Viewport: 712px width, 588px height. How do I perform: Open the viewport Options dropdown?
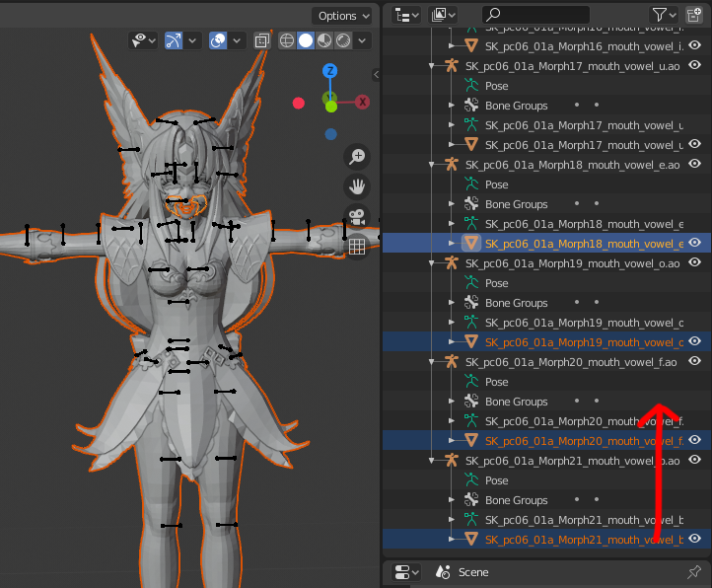[x=341, y=16]
